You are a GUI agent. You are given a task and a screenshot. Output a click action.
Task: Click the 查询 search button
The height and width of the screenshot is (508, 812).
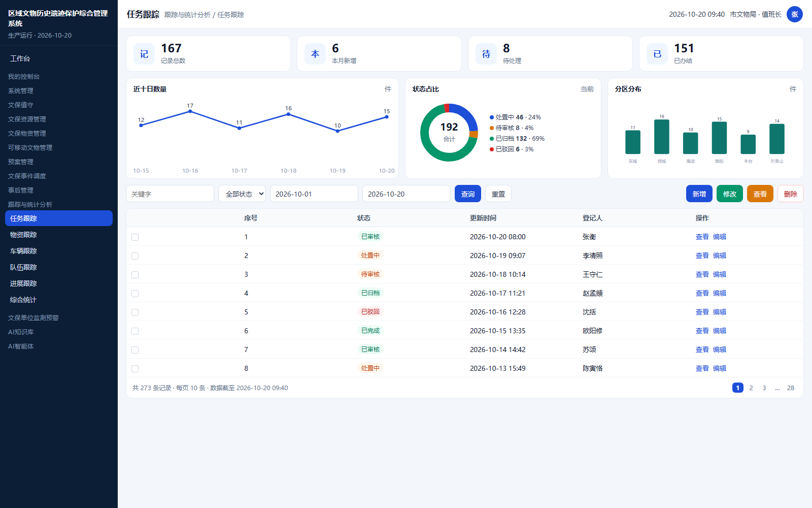pos(468,194)
